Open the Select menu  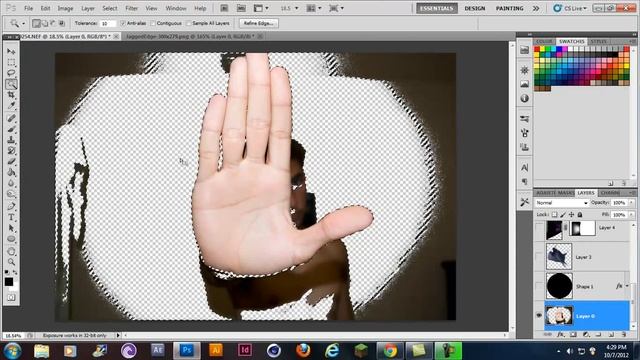point(109,8)
